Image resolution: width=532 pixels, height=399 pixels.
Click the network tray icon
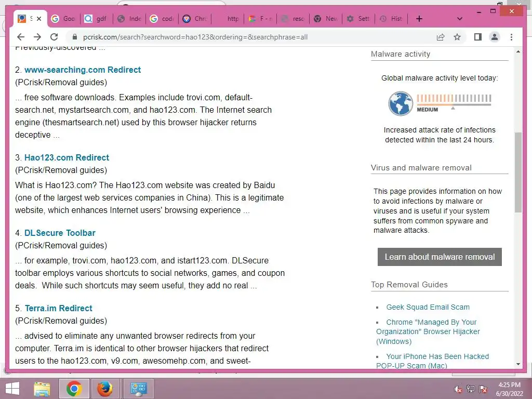(x=471, y=389)
